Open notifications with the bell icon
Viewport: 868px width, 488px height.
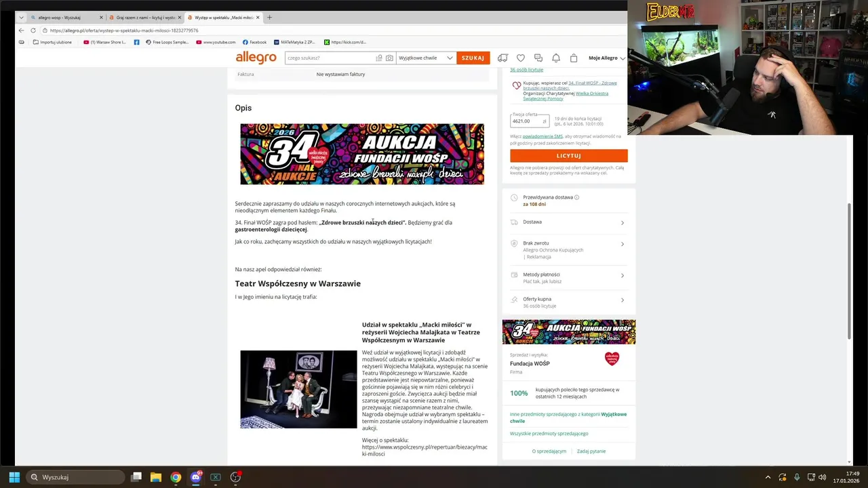(x=556, y=58)
